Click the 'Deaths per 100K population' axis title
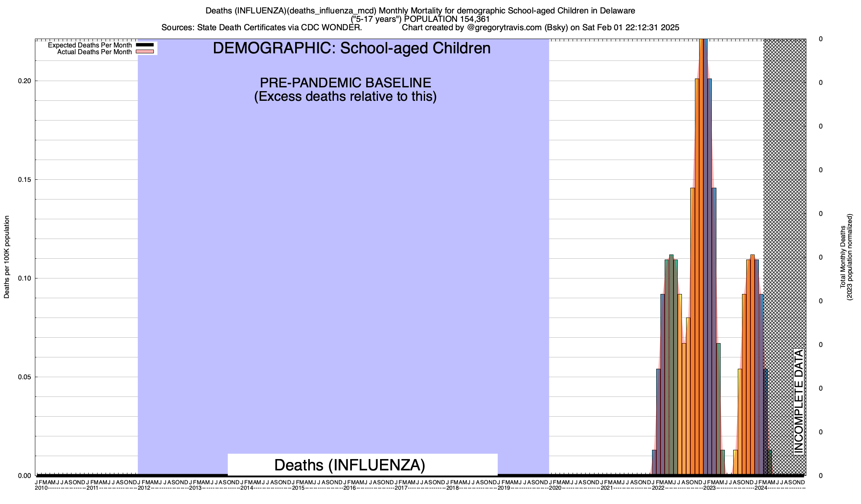This screenshot has width=861, height=504. click(7, 257)
